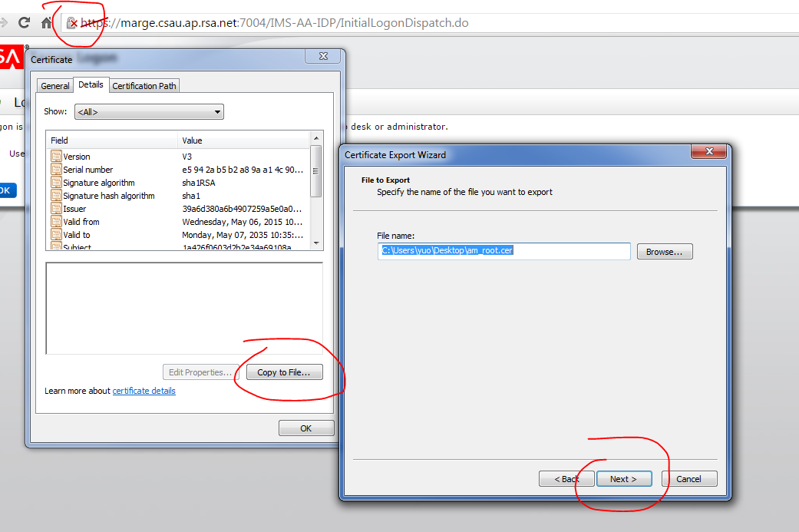
Task: Open the Certification Path tab
Action: click(x=144, y=86)
